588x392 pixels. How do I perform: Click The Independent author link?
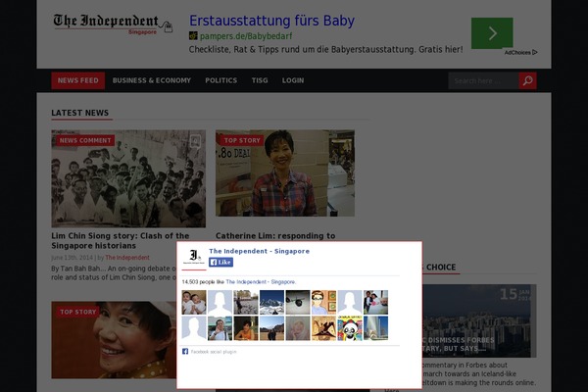pos(127,258)
